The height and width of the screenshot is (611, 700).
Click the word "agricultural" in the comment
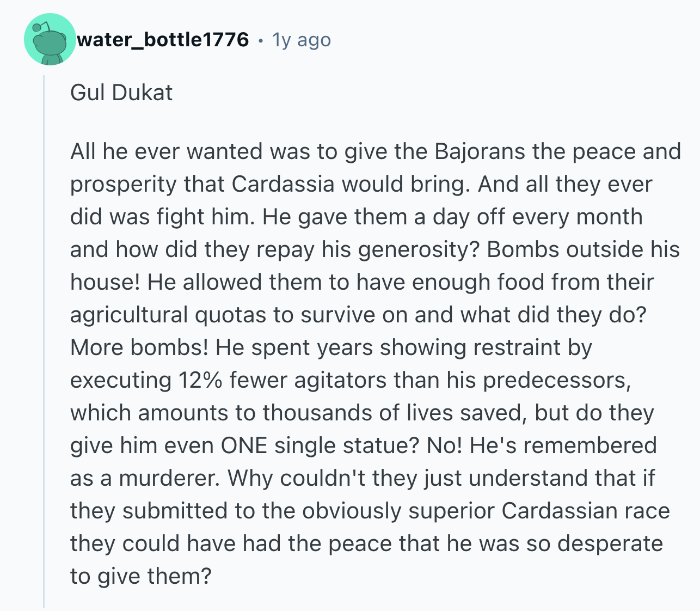coord(129,315)
